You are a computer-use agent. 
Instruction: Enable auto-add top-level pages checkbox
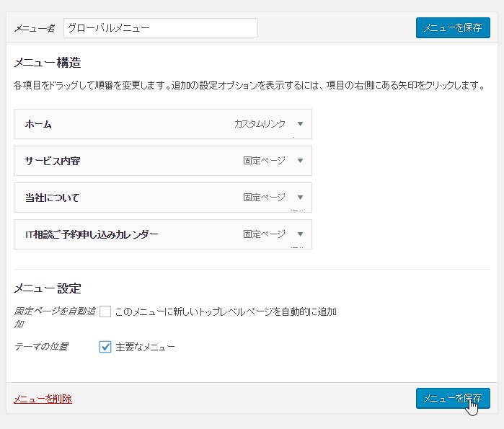click(x=105, y=311)
